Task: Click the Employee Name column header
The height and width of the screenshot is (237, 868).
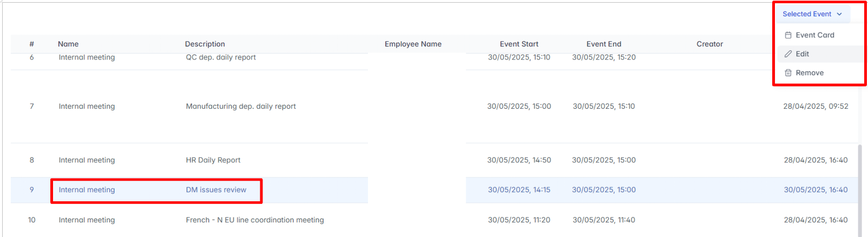Action: pyautogui.click(x=413, y=44)
